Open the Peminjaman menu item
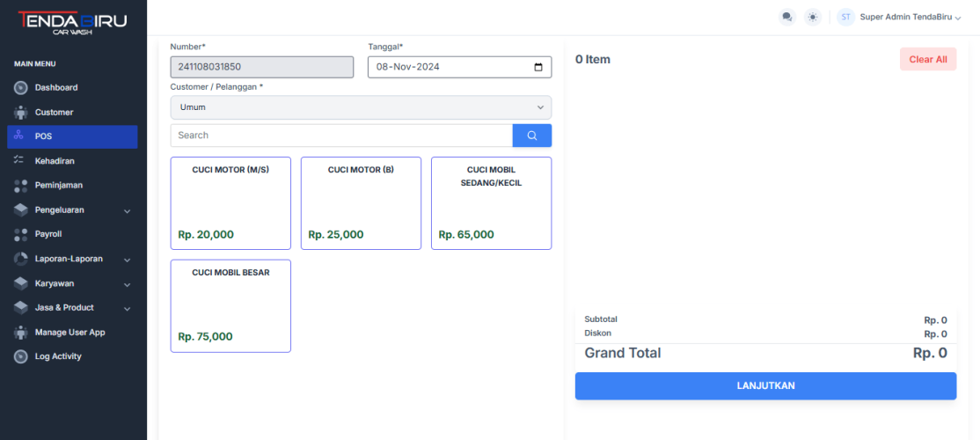 click(x=58, y=186)
